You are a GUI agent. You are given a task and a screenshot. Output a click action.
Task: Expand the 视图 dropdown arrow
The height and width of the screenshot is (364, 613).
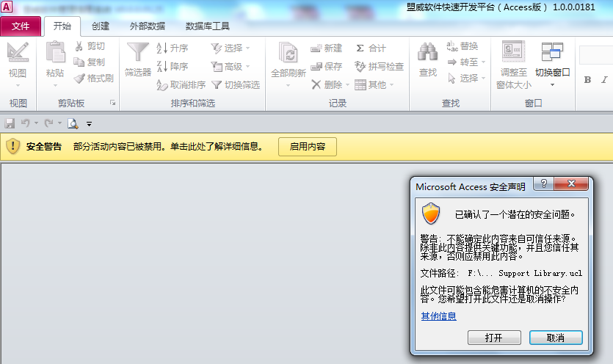[18, 85]
